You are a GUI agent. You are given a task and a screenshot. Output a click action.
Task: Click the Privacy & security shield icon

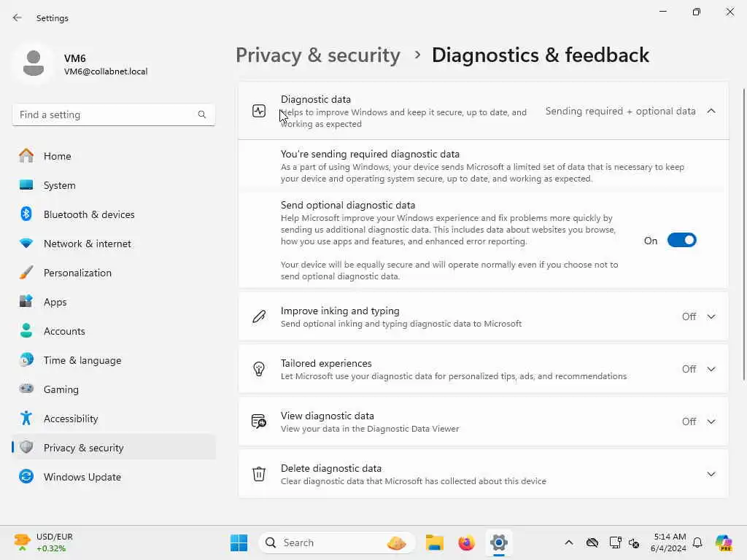coord(26,447)
